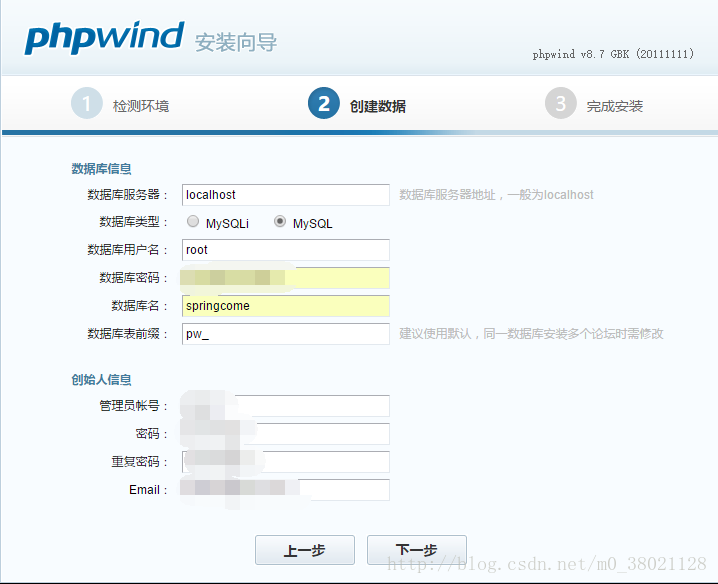Viewport: 718px width, 584px height.
Task: Focus the founder 密码 password field
Action: [x=286, y=434]
